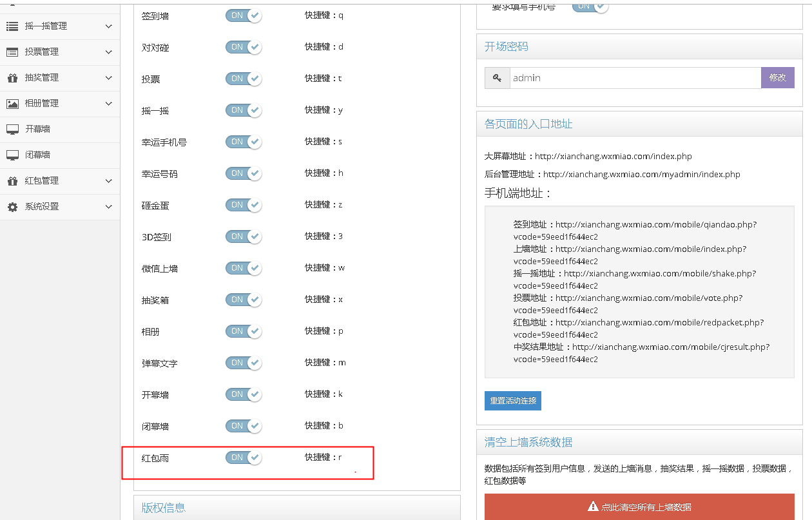812x520 pixels.
Task: Click the list icon beside 摇一摇管理
Action: [12, 26]
